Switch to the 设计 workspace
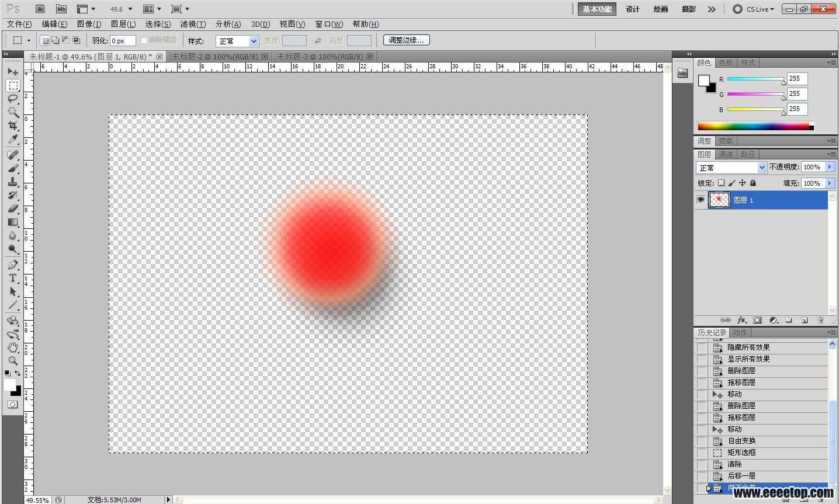This screenshot has width=839, height=504. pos(633,9)
